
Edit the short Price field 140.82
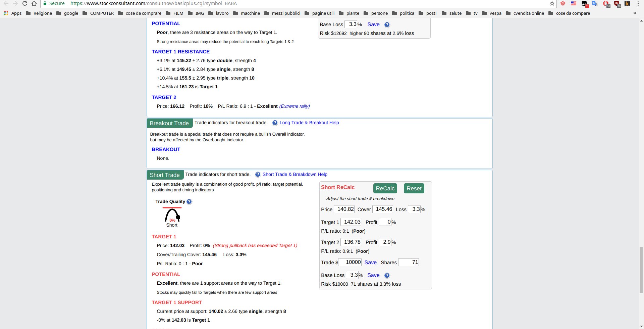point(344,209)
